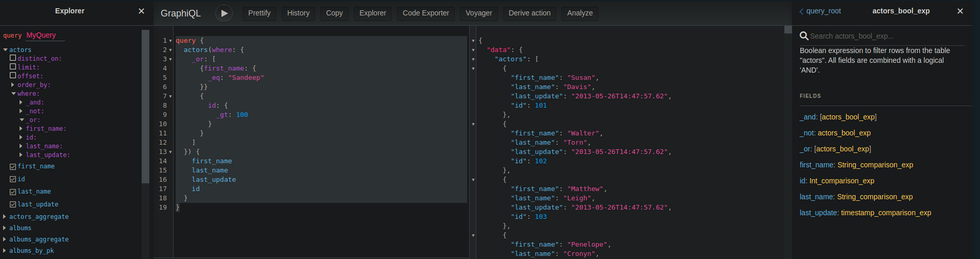Screen dimensions: 980x259
Task: Click Derive action button
Action: click(x=529, y=13)
